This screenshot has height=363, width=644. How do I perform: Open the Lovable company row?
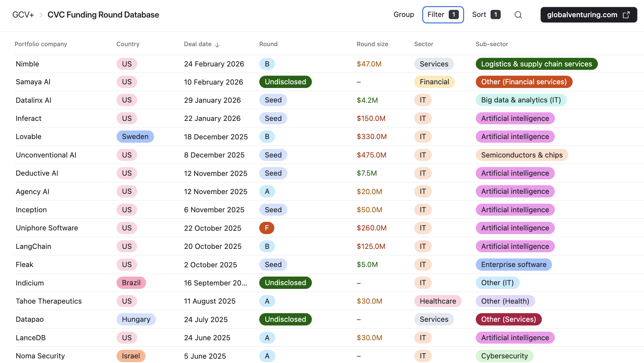(x=29, y=137)
